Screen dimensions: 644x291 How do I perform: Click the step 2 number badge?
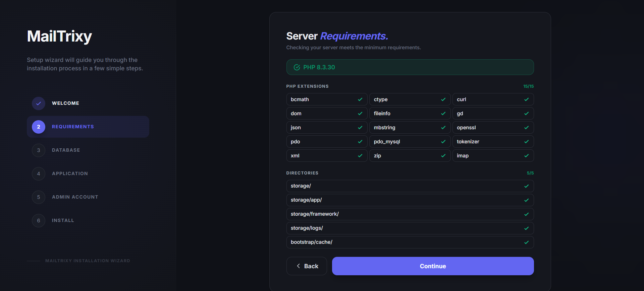coord(39,127)
